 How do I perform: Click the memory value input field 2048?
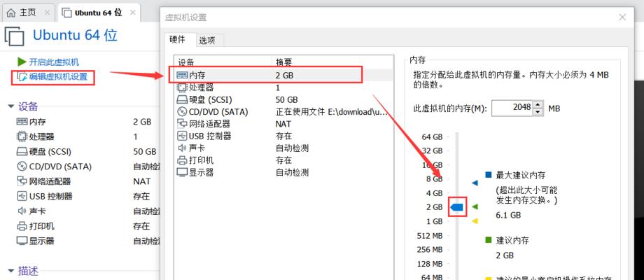[512, 108]
